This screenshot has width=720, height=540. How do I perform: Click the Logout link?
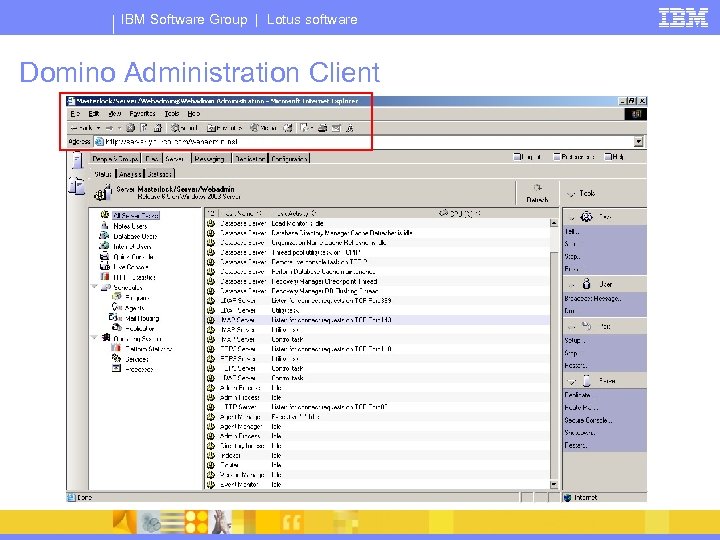coord(527,157)
